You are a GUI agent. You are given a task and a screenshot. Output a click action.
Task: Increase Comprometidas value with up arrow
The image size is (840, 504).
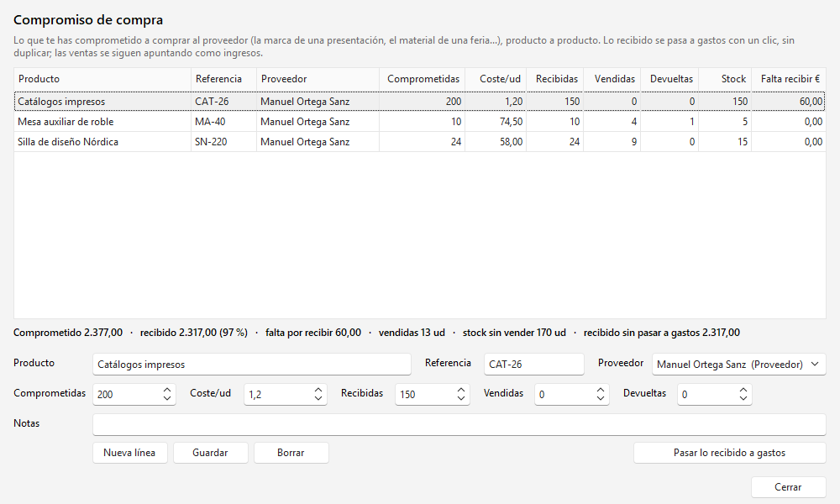167,390
